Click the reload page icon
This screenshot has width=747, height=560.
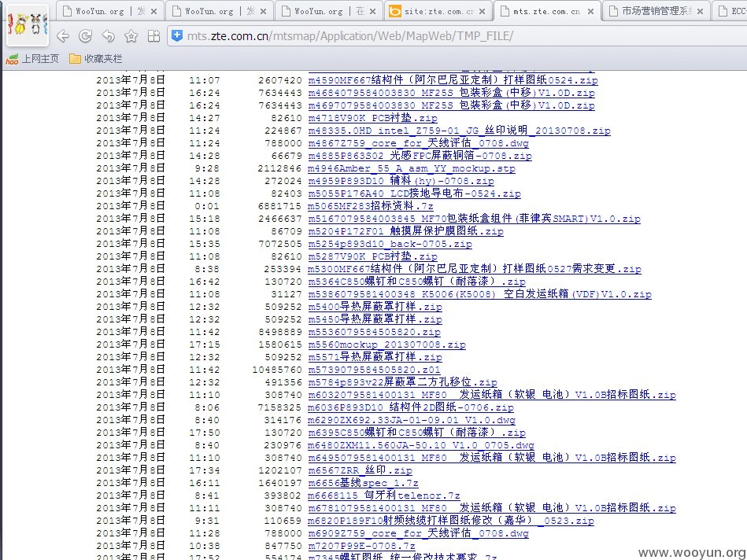coord(85,35)
